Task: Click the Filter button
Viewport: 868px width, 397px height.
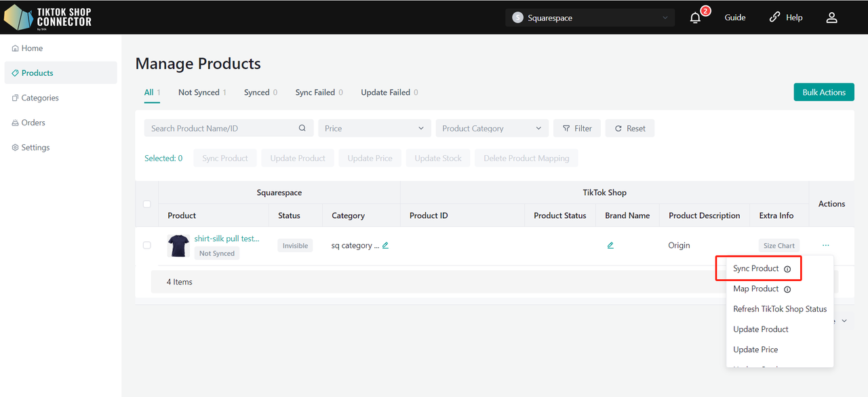Action: pyautogui.click(x=577, y=128)
